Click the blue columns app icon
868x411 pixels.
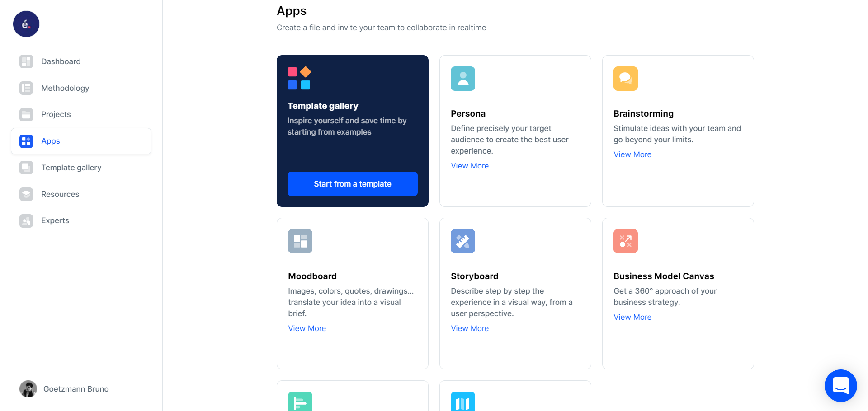(463, 402)
